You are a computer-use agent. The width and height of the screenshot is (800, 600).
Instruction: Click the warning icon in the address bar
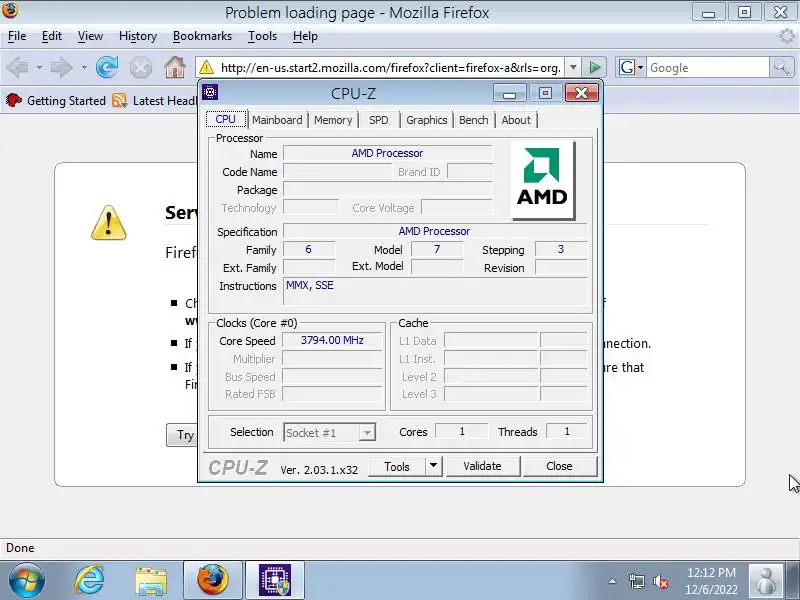tap(206, 67)
